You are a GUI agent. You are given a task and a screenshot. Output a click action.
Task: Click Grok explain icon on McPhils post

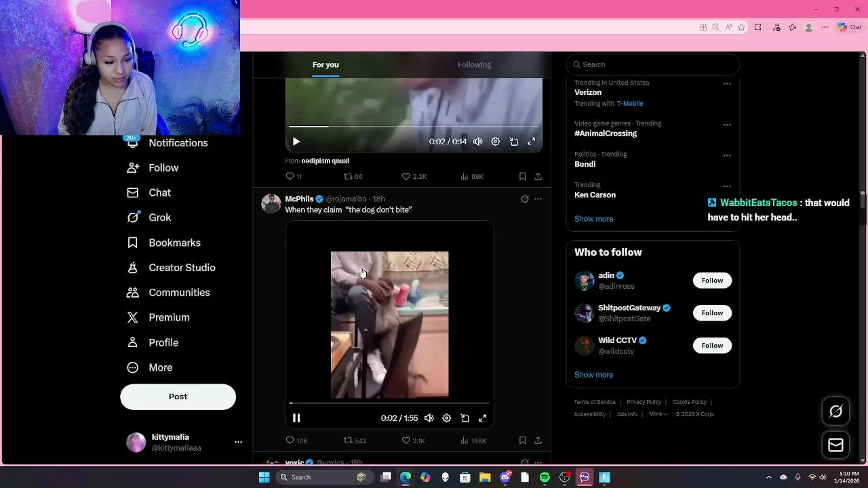[x=524, y=199]
